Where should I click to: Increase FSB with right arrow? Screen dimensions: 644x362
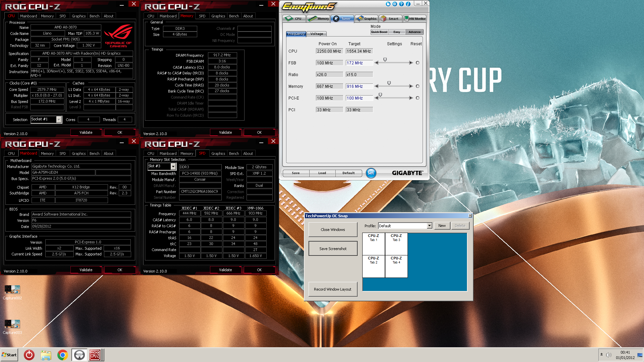click(411, 63)
